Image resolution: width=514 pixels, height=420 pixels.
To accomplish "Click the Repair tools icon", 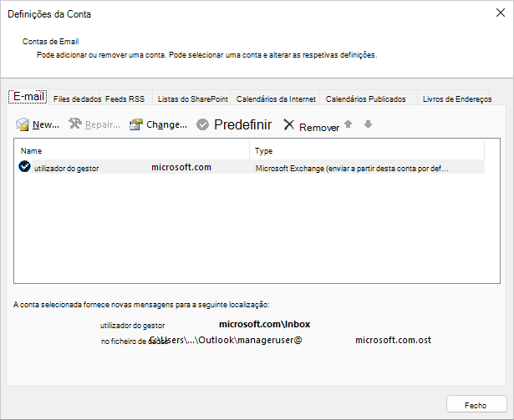I will pyautogui.click(x=75, y=124).
